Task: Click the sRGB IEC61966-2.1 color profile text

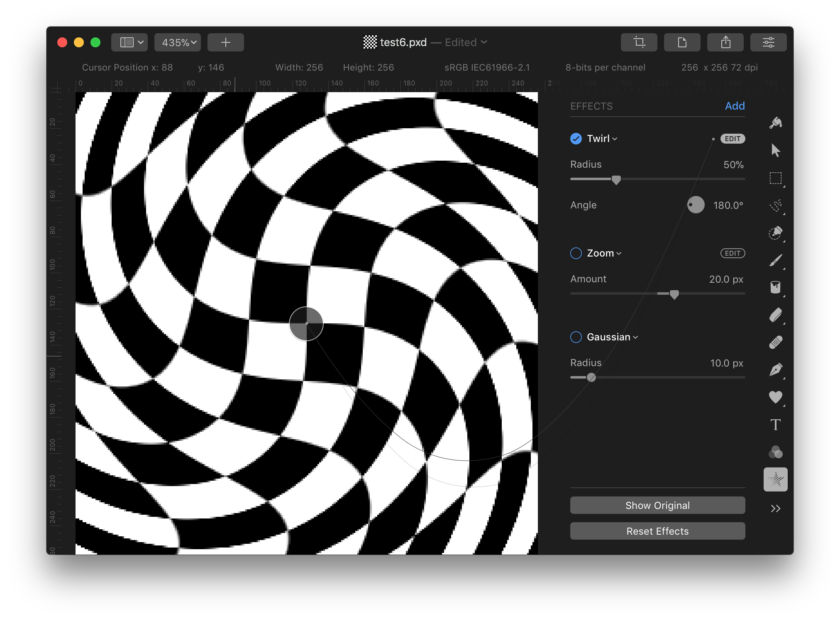Action: click(x=487, y=67)
